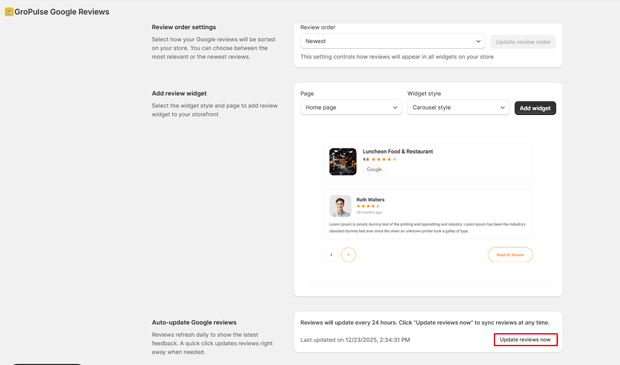Image resolution: width=620 pixels, height=365 pixels.
Task: Click the Last updated on 12/23/2025 timestamp text
Action: [355, 340]
